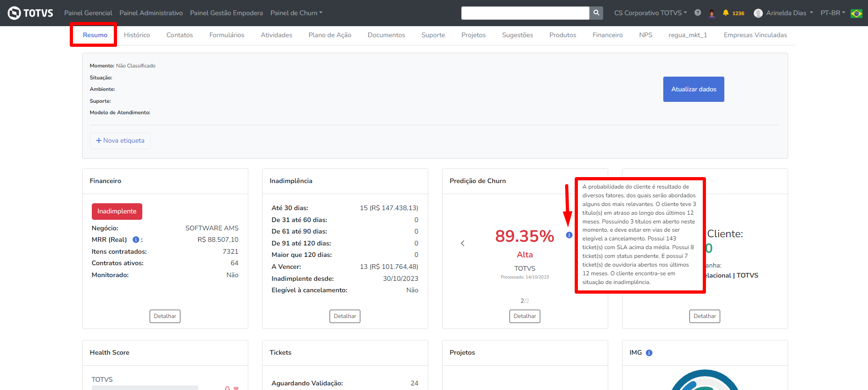Screen dimensions: 868x390
Task: Click the magnifier search button
Action: click(596, 13)
